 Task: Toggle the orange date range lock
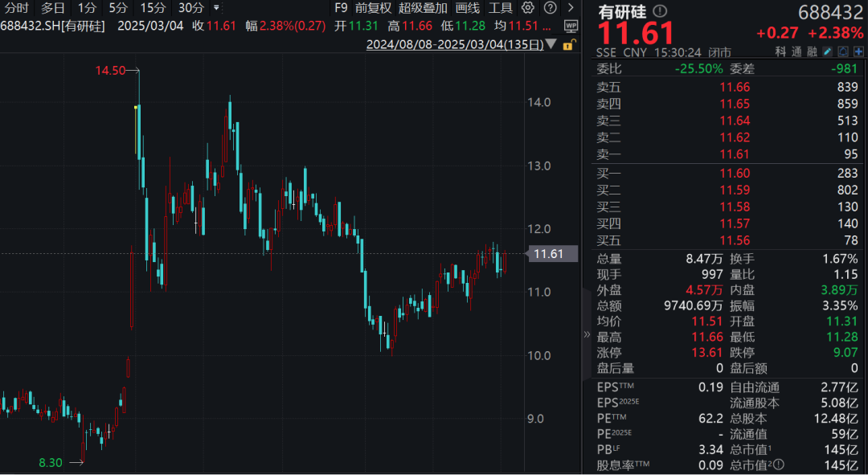pyautogui.click(x=568, y=45)
